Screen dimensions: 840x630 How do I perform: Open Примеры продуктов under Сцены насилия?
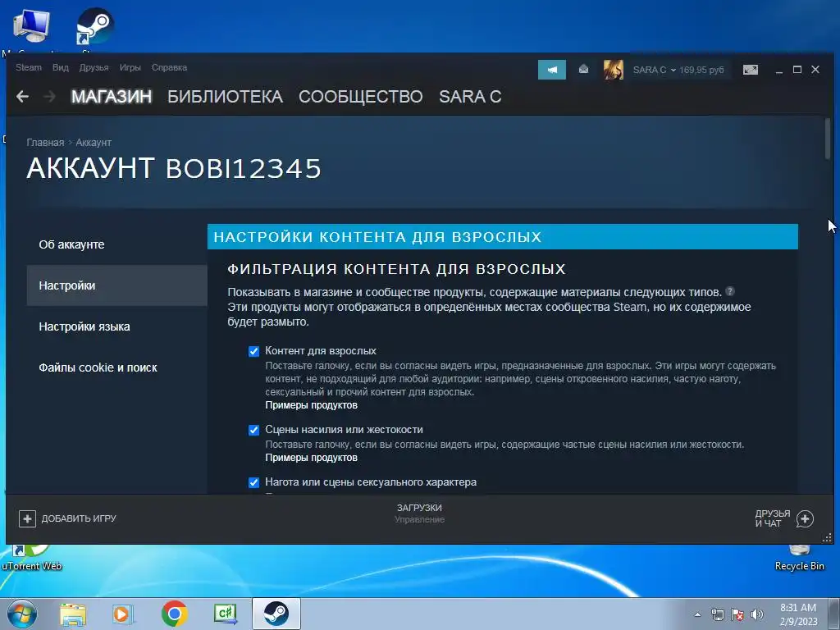[311, 458]
